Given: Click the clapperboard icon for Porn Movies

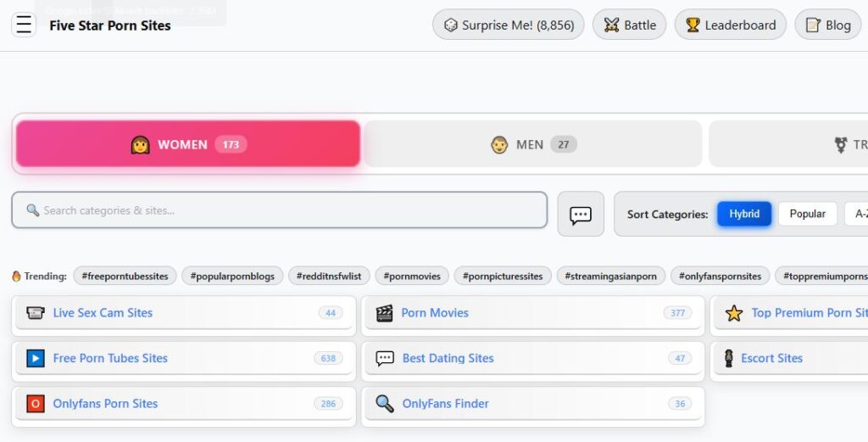Looking at the screenshot, I should (384, 313).
